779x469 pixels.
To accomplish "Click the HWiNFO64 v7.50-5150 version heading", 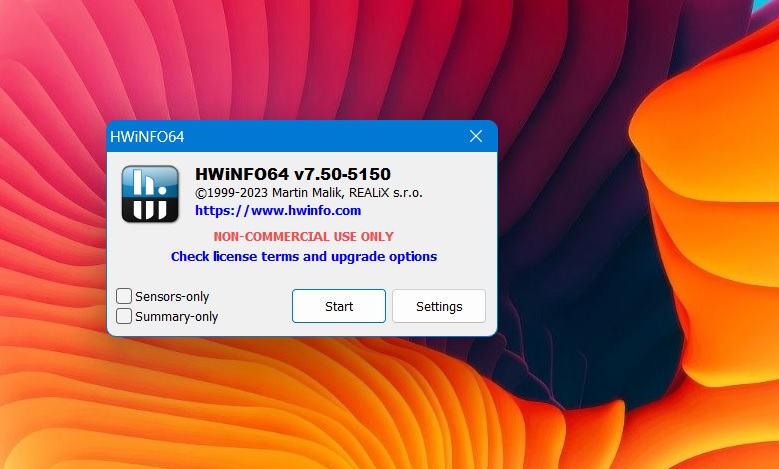I will 293,174.
